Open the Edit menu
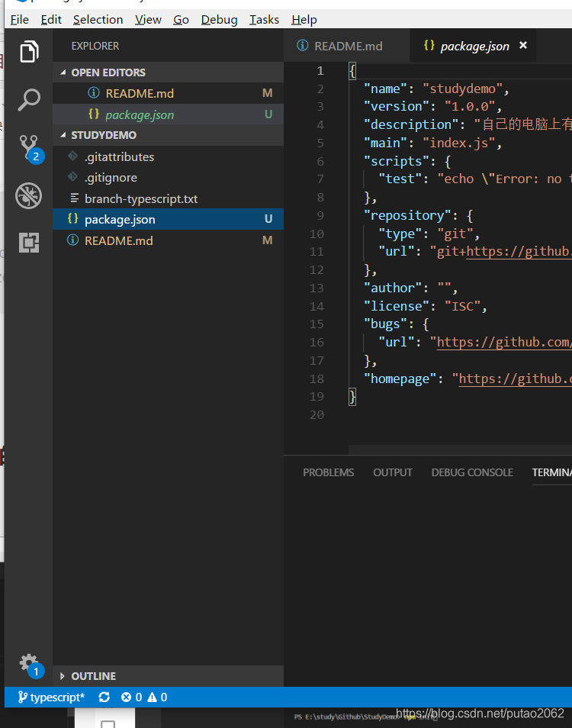Image resolution: width=572 pixels, height=728 pixels. 51,20
